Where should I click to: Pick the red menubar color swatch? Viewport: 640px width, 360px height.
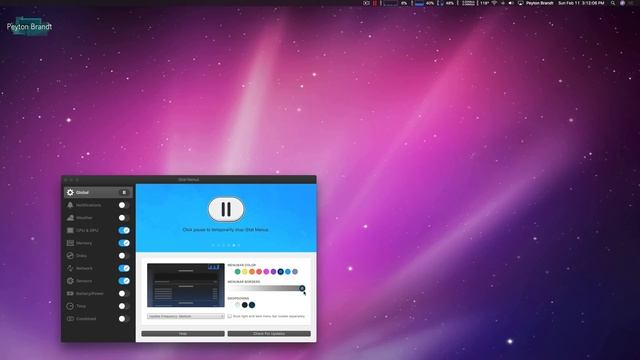click(x=259, y=271)
